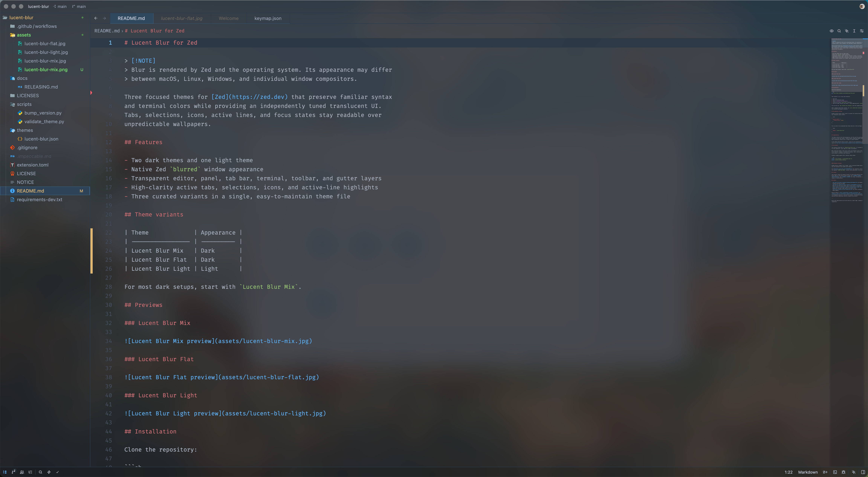Change language mode from Markdown
Screen dimensions: 868x477
(x=808, y=472)
